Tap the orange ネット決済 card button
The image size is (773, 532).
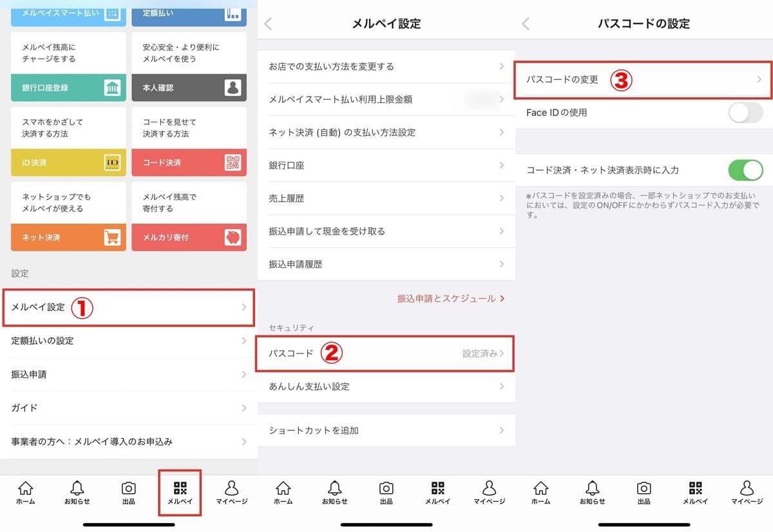tap(68, 238)
